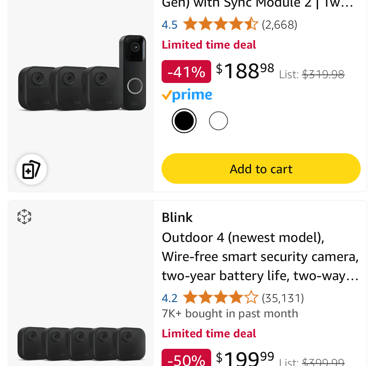
Task: Add the camera bundle to cart
Action: [x=261, y=169]
